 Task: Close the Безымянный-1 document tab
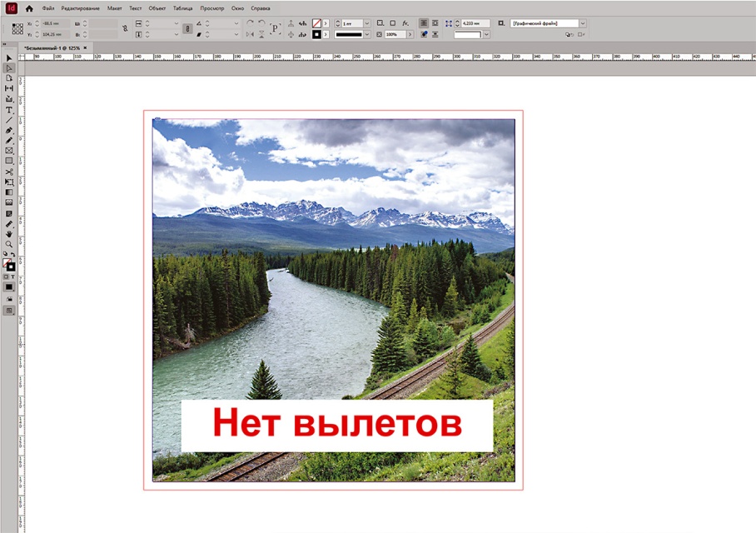pos(85,48)
